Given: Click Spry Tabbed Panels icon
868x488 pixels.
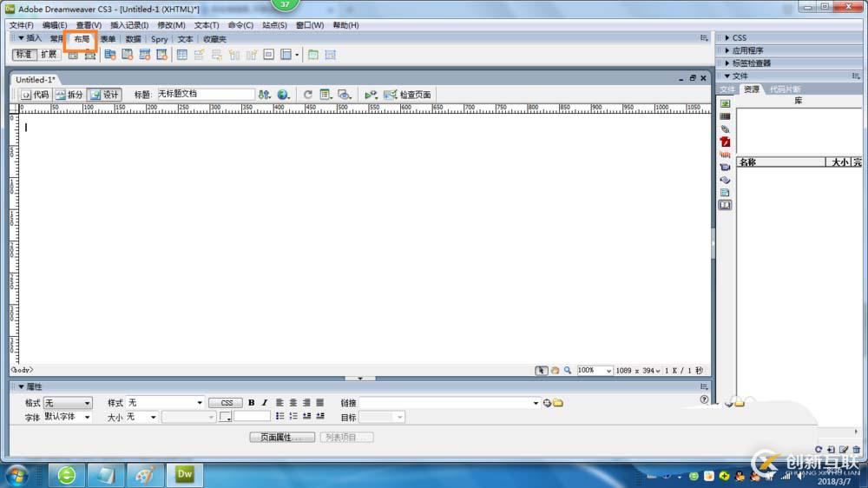Looking at the screenshot, I should [x=128, y=55].
